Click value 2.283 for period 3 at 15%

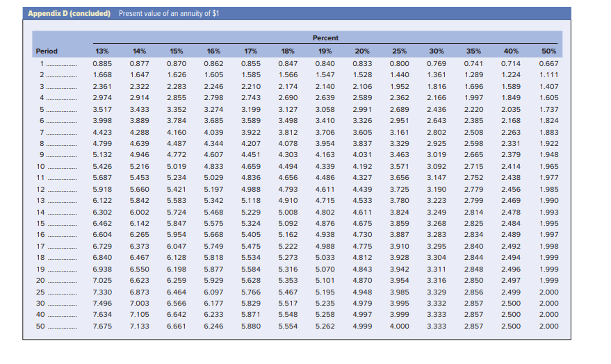[176, 86]
